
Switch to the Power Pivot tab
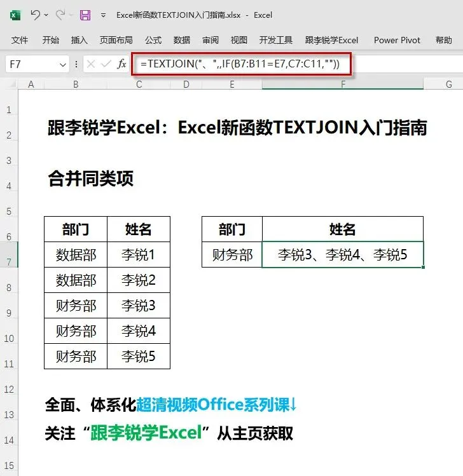click(x=397, y=40)
